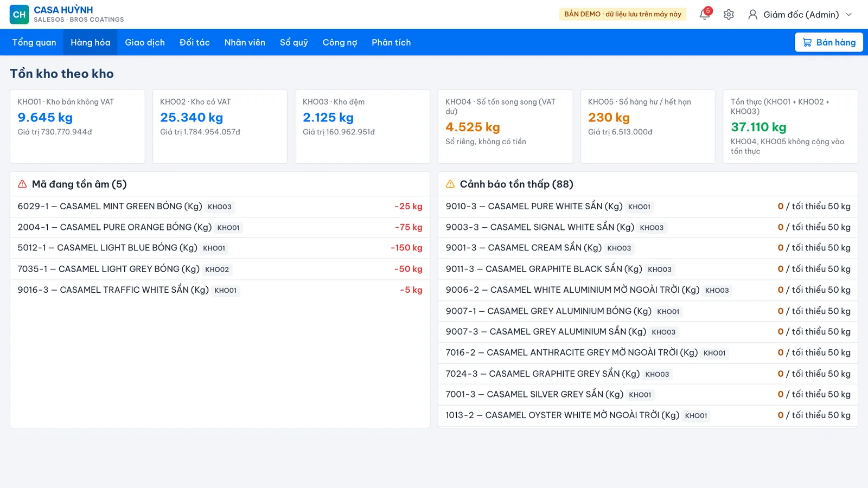Click row 1013-2 CASAMEL OYSTER WHITE
Viewport: 868px width, 488px height.
(648, 415)
